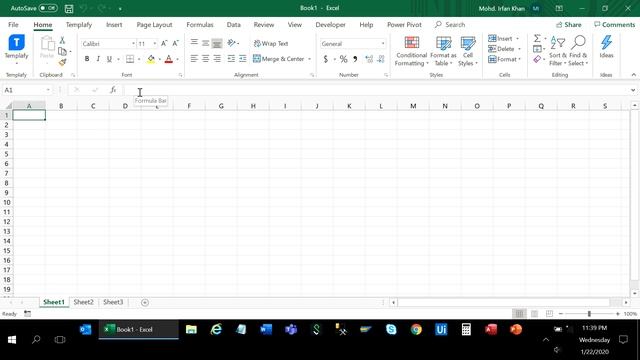This screenshot has height=360, width=640.
Task: Click Increase Indent icon
Action: point(242,59)
